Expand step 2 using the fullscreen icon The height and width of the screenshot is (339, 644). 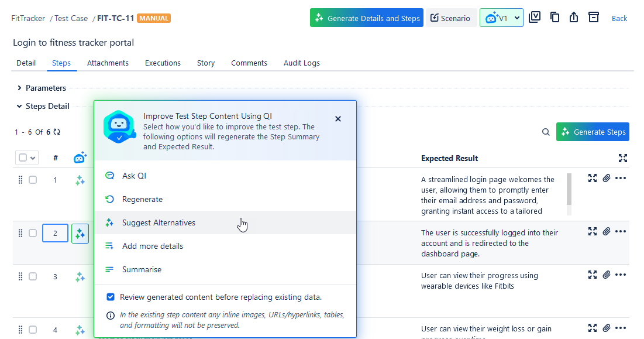tap(593, 232)
